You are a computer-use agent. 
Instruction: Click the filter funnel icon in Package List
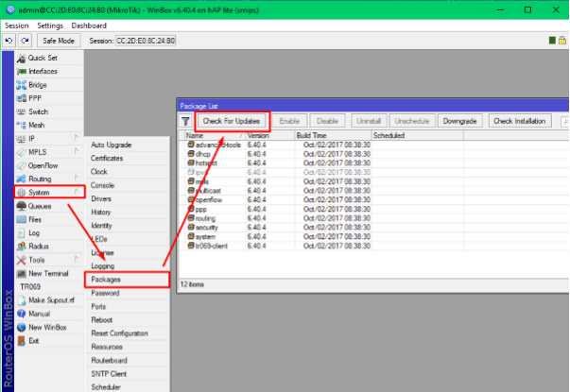185,121
